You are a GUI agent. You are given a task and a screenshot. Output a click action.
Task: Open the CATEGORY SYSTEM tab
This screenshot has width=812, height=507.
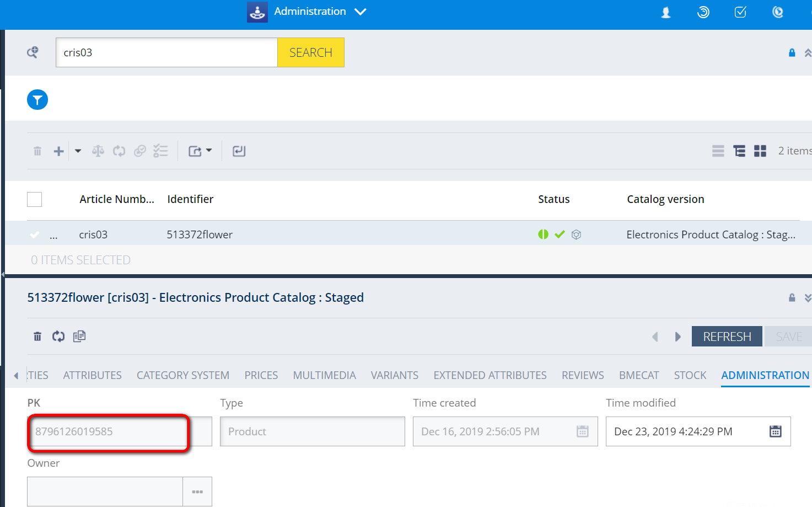click(183, 375)
